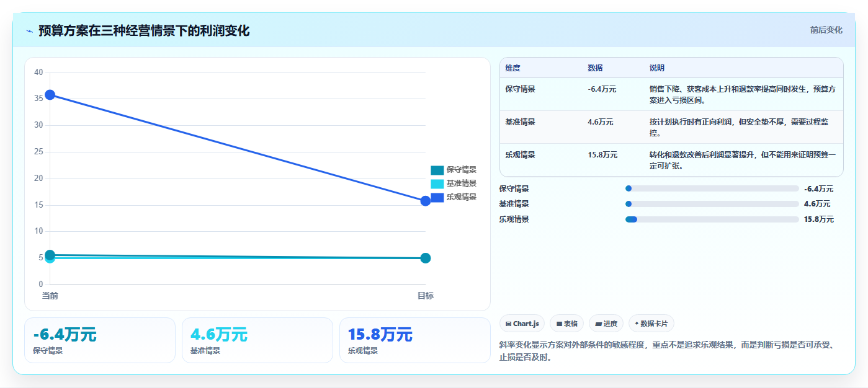Click the 40 y-axis label

(38, 73)
